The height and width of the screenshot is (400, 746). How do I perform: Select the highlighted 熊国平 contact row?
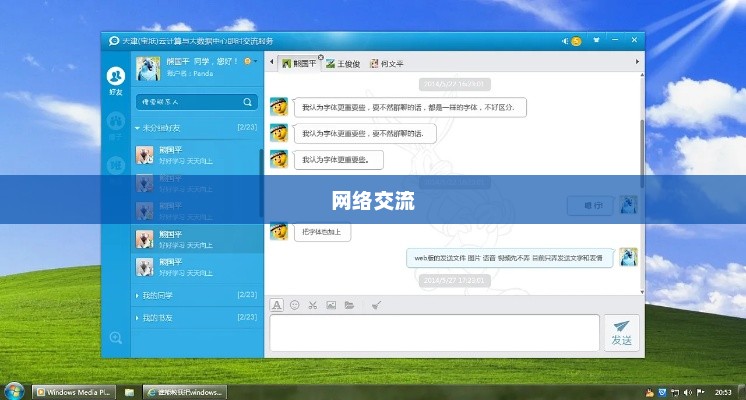click(x=197, y=239)
